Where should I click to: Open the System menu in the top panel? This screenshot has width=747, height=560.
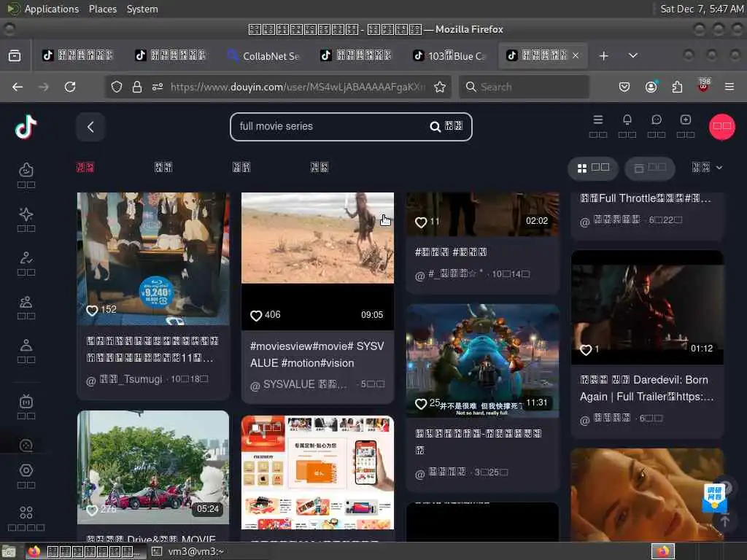coord(142,9)
